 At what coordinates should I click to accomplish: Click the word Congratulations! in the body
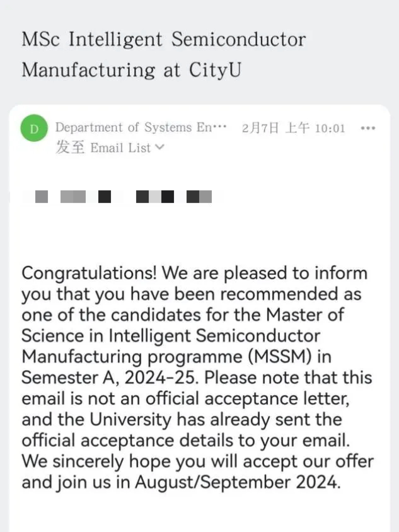[x=90, y=274]
